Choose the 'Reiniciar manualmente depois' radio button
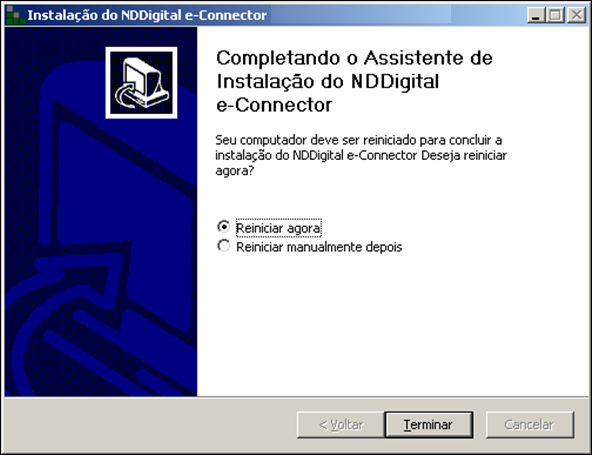This screenshot has width=592, height=455. 224,246
